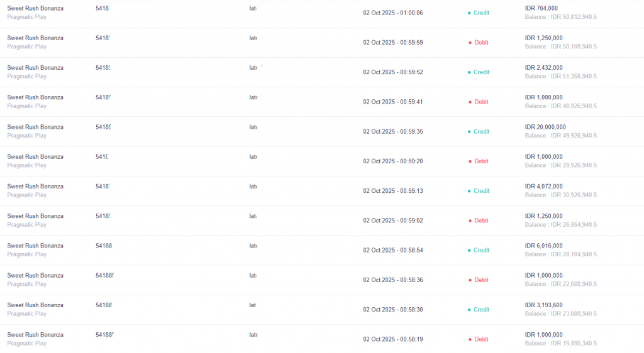This screenshot has width=644, height=353.
Task: Click the balance IDR 19,895,340.5 text
Action: click(x=561, y=344)
